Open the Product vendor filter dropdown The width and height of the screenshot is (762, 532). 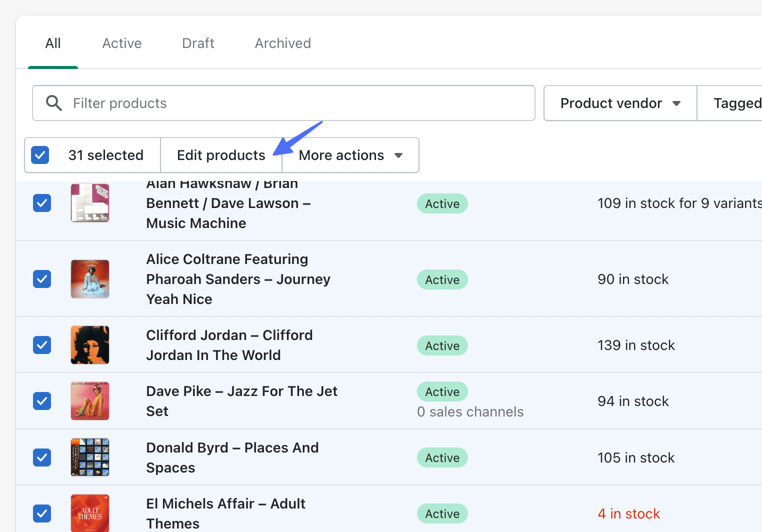tap(619, 103)
